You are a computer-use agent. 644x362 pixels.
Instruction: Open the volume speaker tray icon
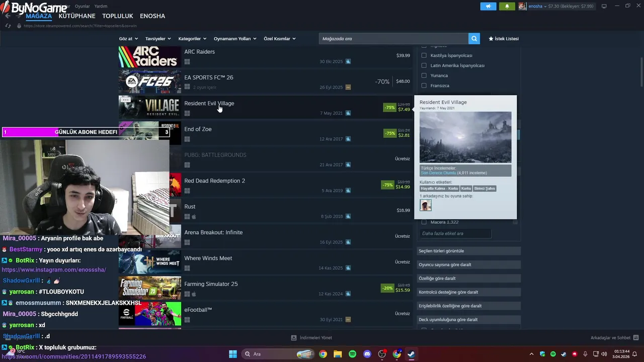[x=604, y=354]
